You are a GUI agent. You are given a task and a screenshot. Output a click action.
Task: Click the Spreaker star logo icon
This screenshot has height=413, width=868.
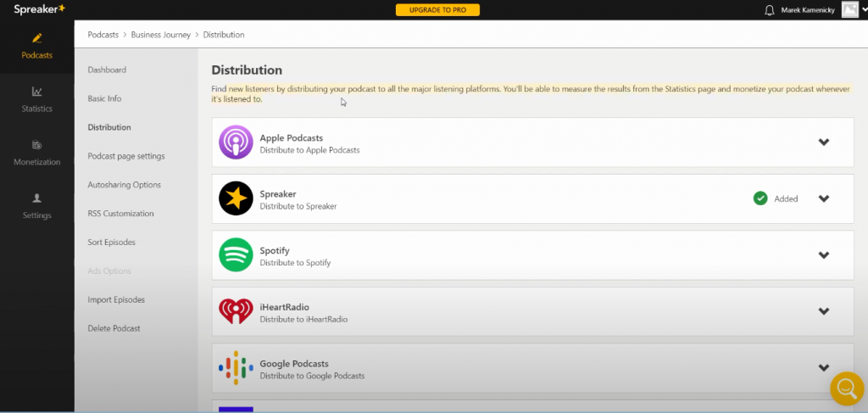(x=236, y=198)
